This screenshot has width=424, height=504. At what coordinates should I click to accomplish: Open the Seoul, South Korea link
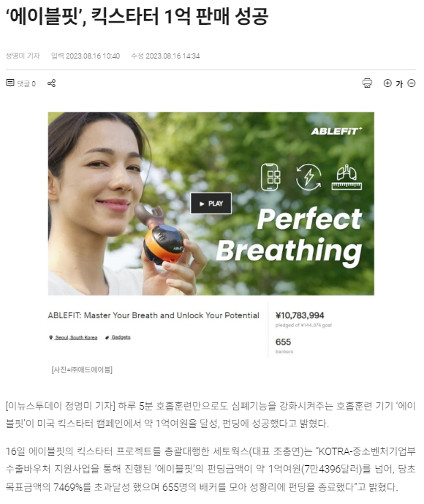tap(76, 337)
